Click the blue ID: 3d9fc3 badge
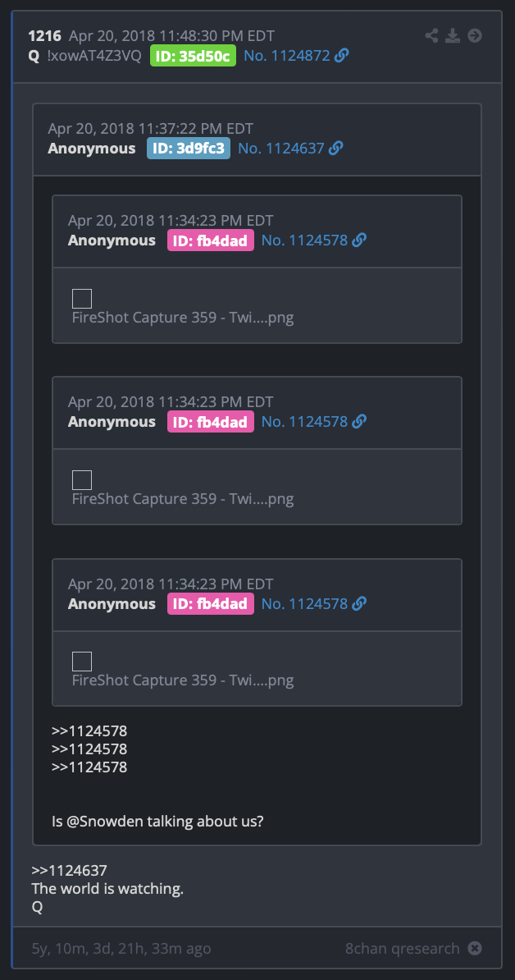 click(189, 148)
